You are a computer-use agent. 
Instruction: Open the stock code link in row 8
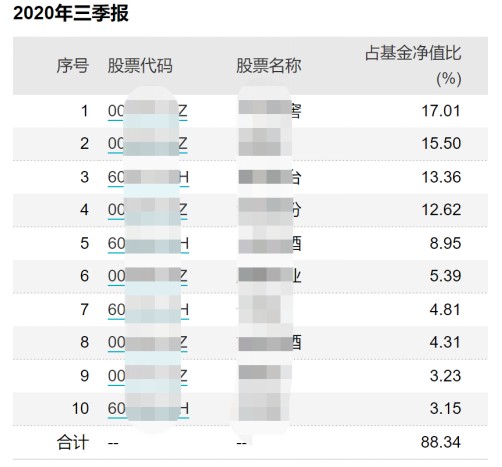pos(148,343)
